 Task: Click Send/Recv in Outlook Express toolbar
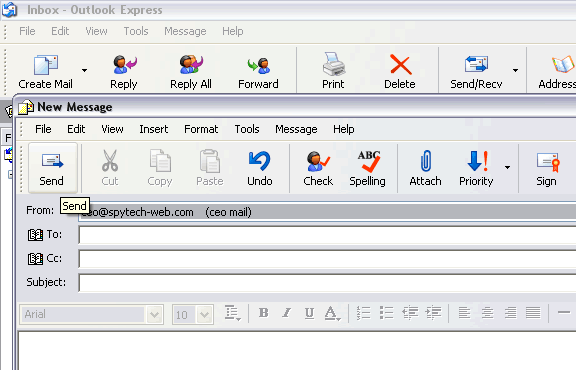pos(476,72)
